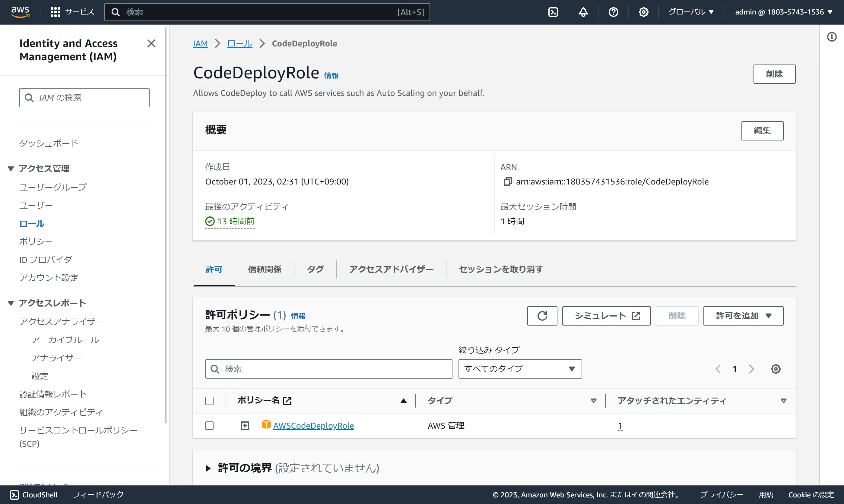Open the AWSCodeDeployRole policy link
The width and height of the screenshot is (844, 504).
[x=314, y=425]
